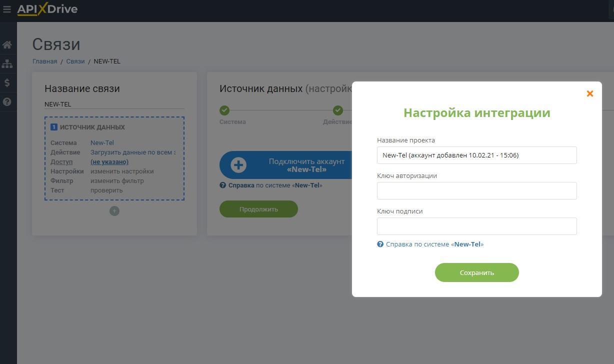Click the '(не указано)' access link
614x364 pixels.
tap(109, 162)
